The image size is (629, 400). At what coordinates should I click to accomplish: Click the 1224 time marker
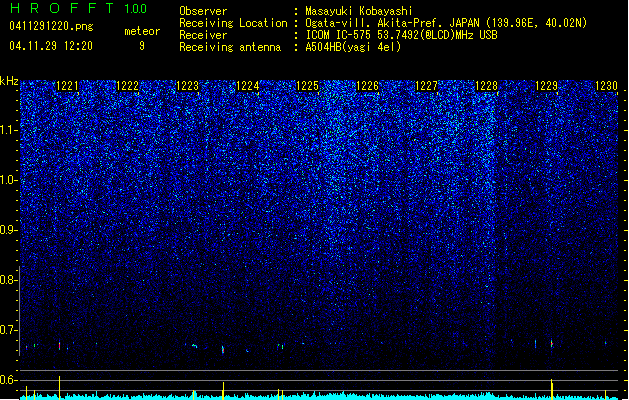[248, 86]
